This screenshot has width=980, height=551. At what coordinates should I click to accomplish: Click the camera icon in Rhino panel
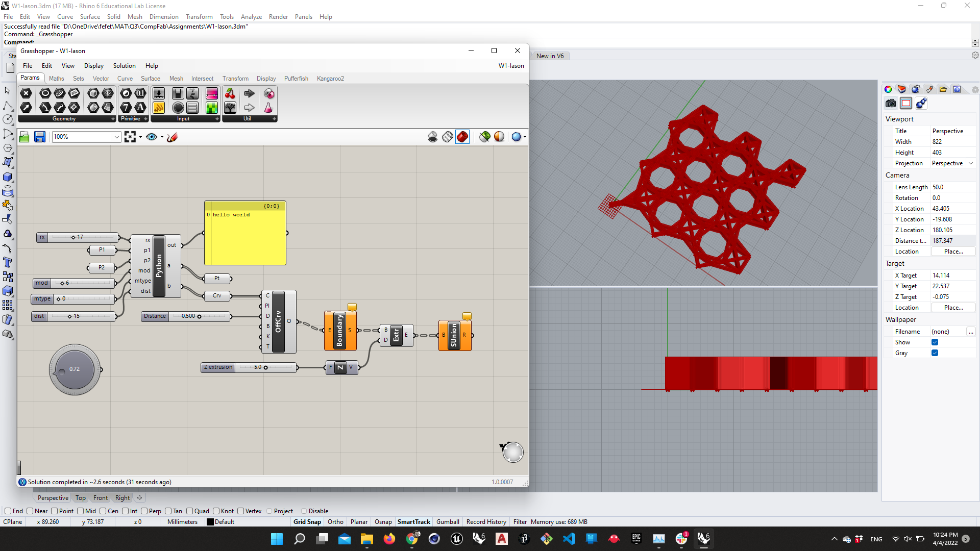pyautogui.click(x=891, y=104)
